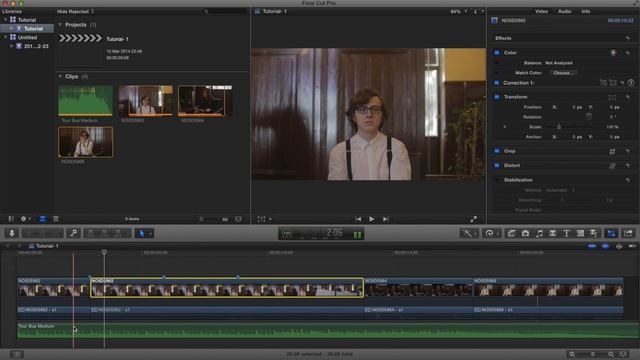Open the browser gear action menu
This screenshot has width=640, height=360.
pyautogui.click(x=25, y=219)
